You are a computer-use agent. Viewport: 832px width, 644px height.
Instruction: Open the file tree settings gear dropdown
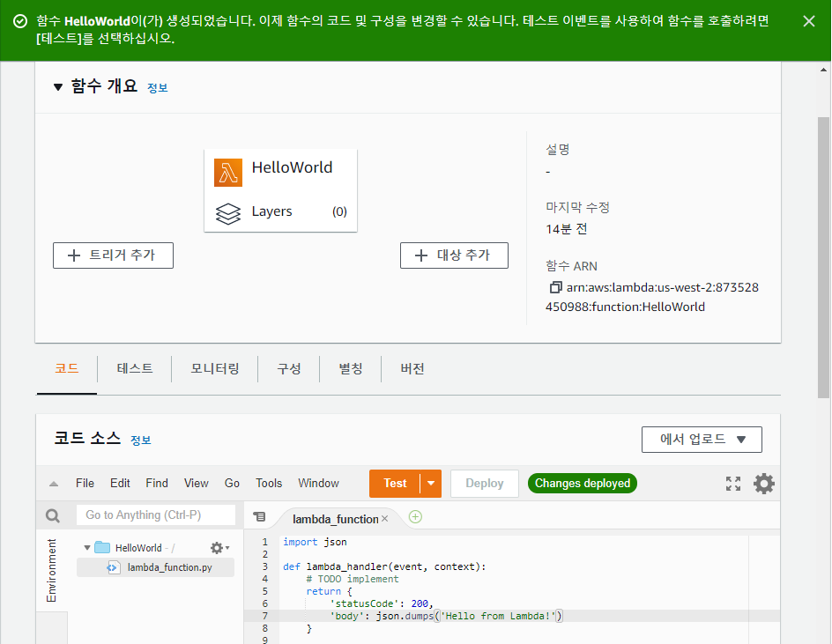point(219,547)
